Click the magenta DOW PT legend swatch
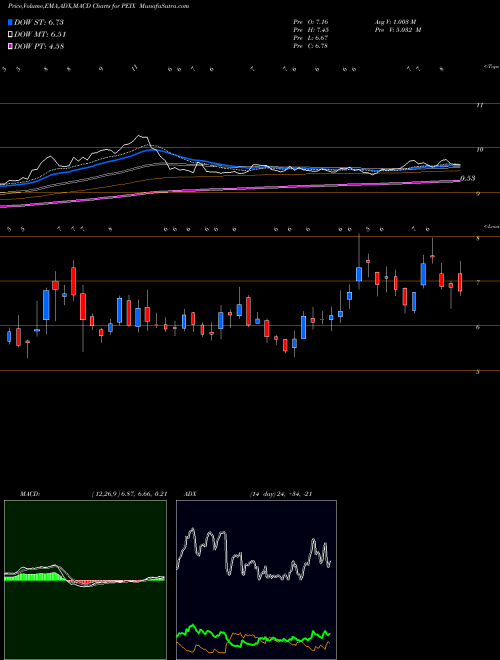Image resolution: width=500 pixels, height=660 pixels. [x=10, y=47]
